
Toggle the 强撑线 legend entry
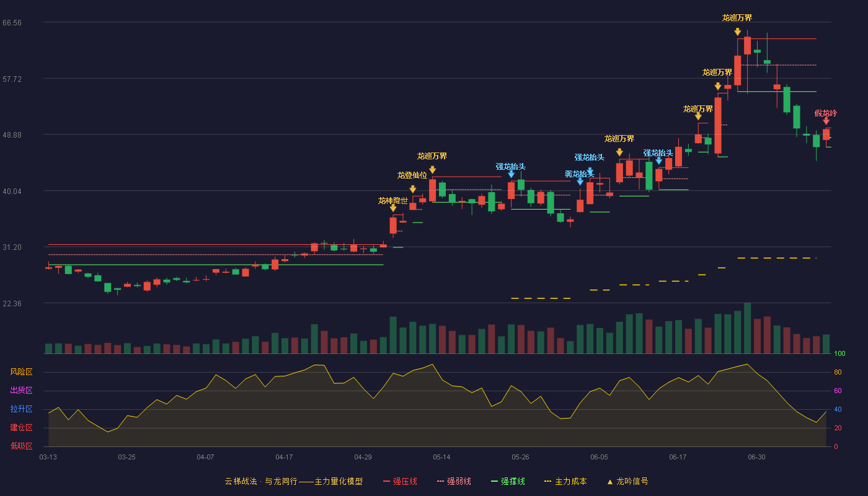click(x=508, y=481)
